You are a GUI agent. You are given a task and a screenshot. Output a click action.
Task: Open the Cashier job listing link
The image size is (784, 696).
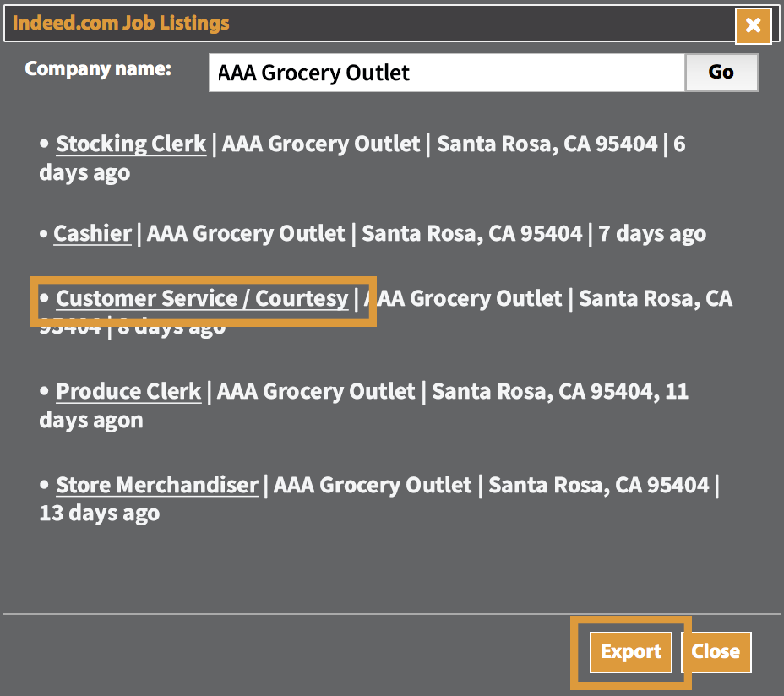coord(92,233)
